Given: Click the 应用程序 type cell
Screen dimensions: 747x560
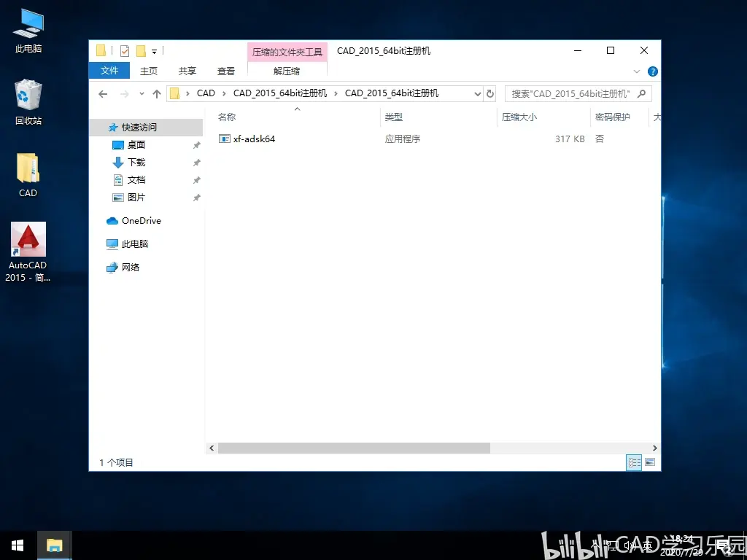Looking at the screenshot, I should pyautogui.click(x=403, y=139).
